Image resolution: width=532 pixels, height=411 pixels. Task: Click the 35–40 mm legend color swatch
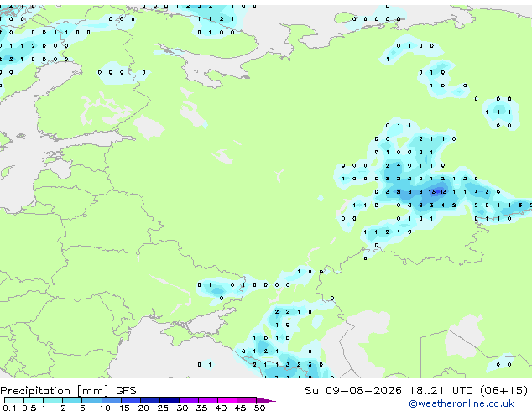tap(208, 400)
